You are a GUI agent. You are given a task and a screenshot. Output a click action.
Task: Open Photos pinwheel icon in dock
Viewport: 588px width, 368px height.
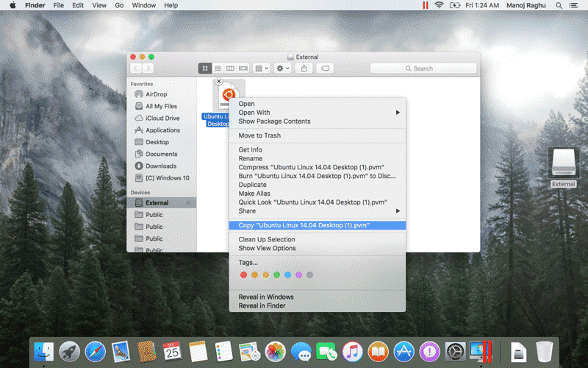coord(275,352)
